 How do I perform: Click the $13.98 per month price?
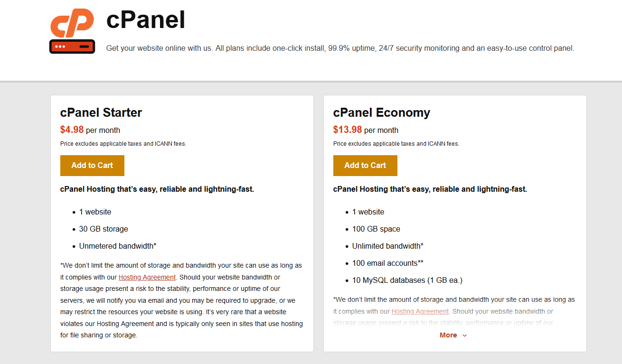[x=366, y=130]
